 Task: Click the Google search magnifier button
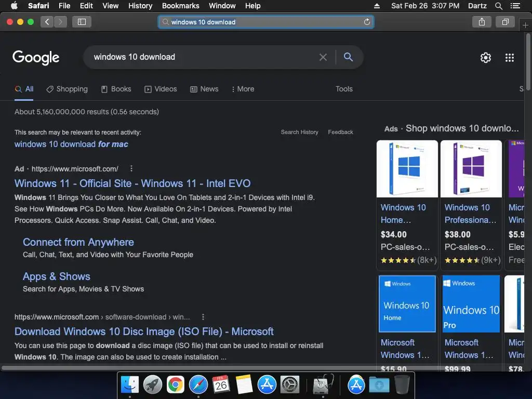(x=348, y=57)
